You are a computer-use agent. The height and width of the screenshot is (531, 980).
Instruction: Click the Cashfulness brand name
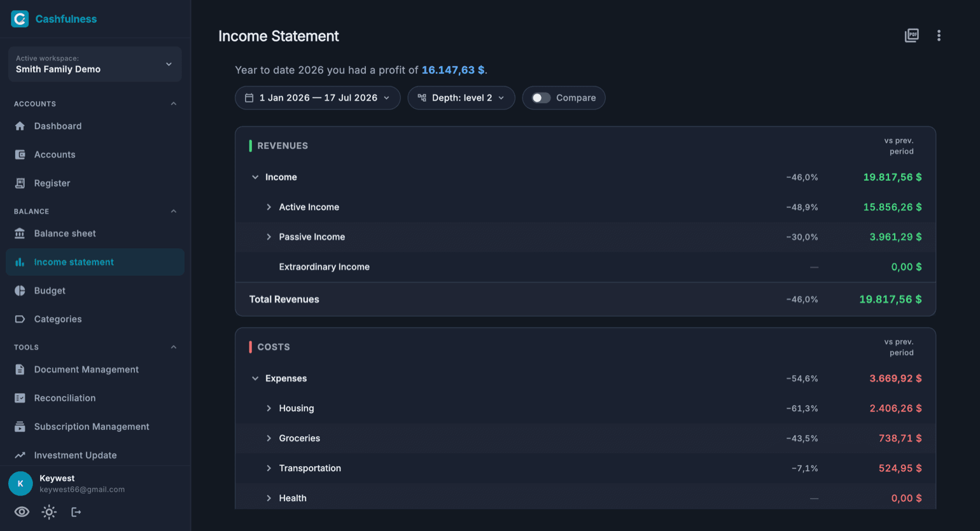(66, 19)
